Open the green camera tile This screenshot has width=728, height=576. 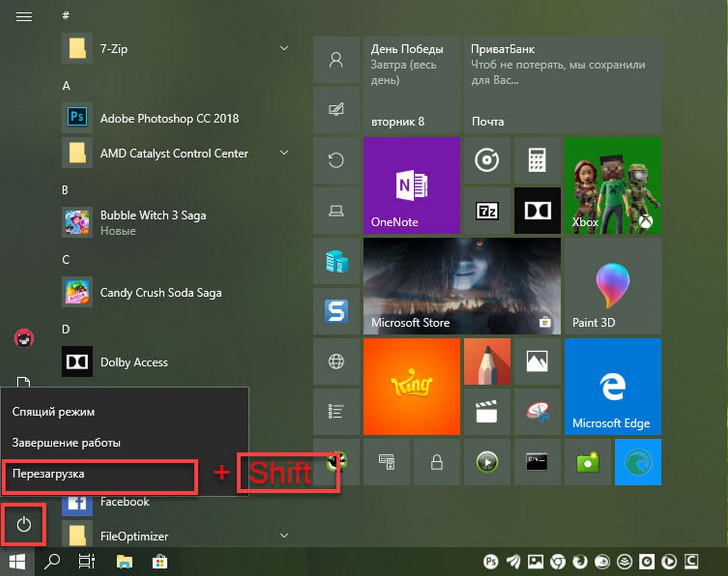[x=587, y=462]
